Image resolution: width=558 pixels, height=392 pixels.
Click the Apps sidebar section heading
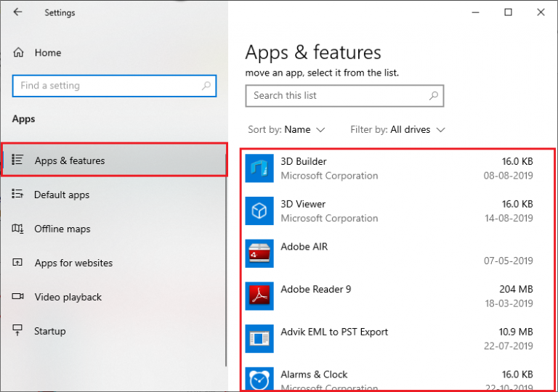[23, 119]
